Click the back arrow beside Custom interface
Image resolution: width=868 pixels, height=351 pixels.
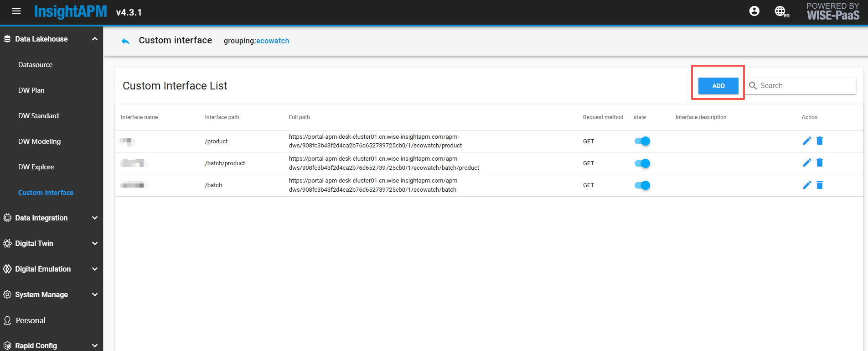(x=125, y=41)
